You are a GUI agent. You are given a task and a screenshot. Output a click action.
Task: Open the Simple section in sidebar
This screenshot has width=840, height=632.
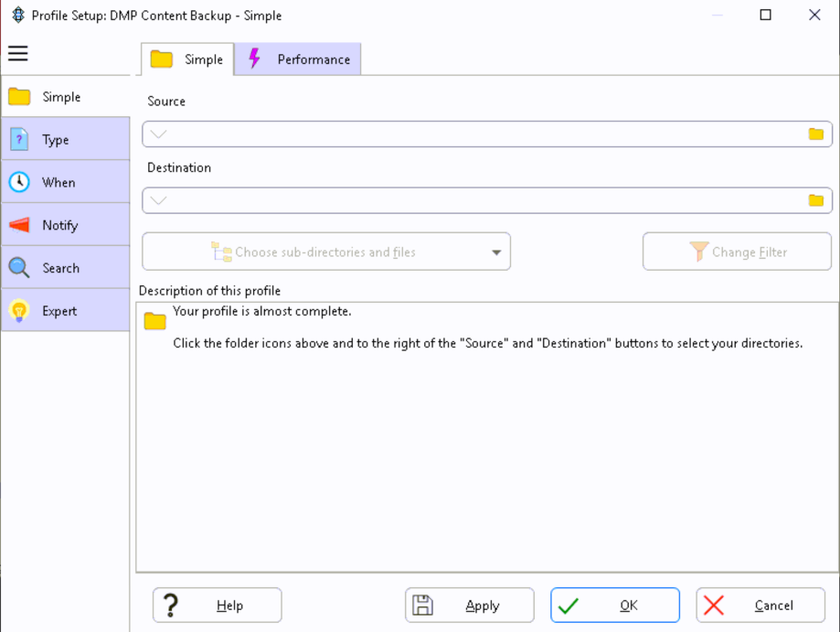[x=62, y=97]
